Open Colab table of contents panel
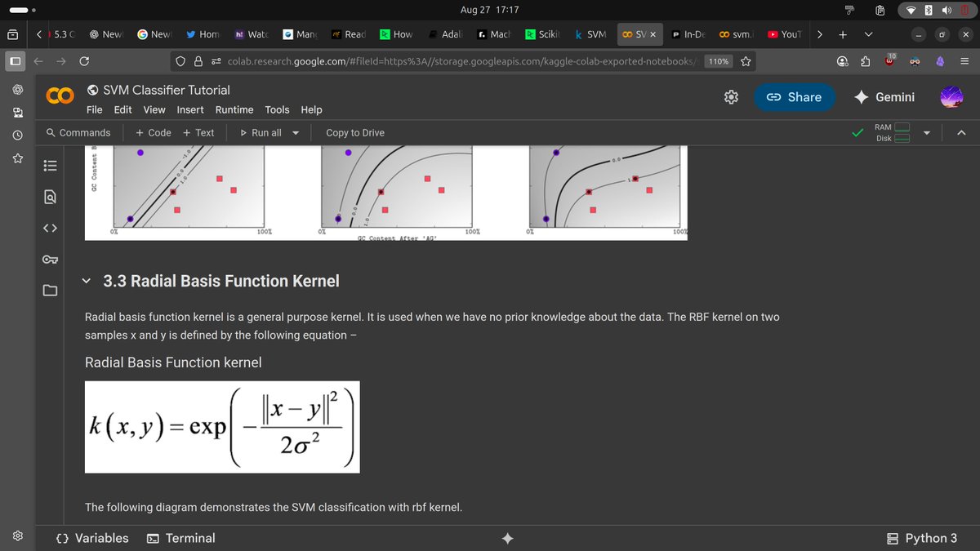The image size is (980, 551). pos(50,164)
